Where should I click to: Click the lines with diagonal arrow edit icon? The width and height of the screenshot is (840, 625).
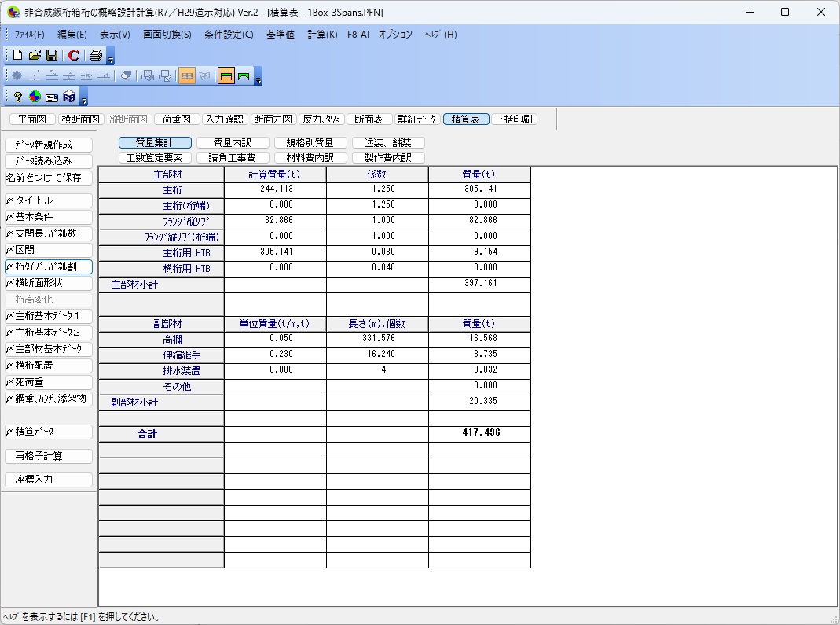86,76
